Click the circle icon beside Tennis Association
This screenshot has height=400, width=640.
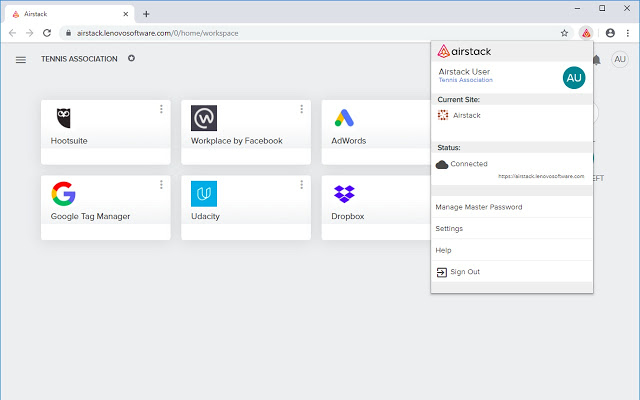(131, 58)
